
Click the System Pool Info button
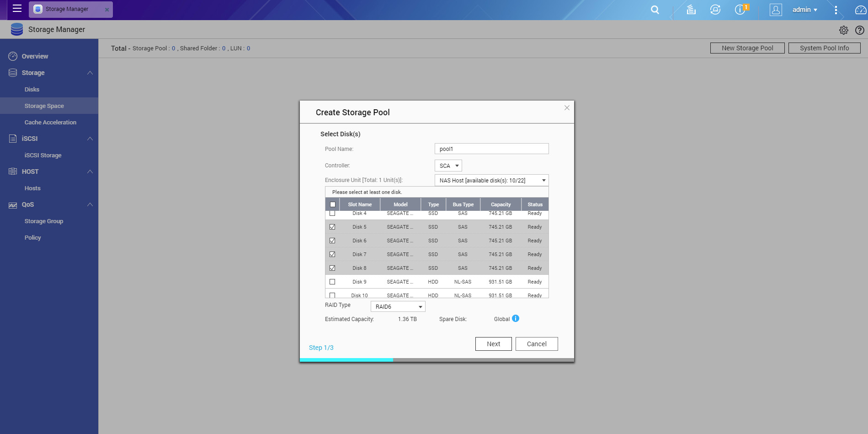click(x=824, y=48)
